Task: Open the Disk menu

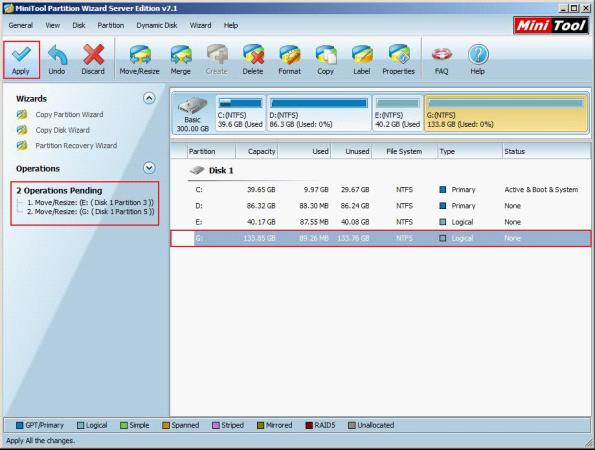Action: tap(79, 25)
